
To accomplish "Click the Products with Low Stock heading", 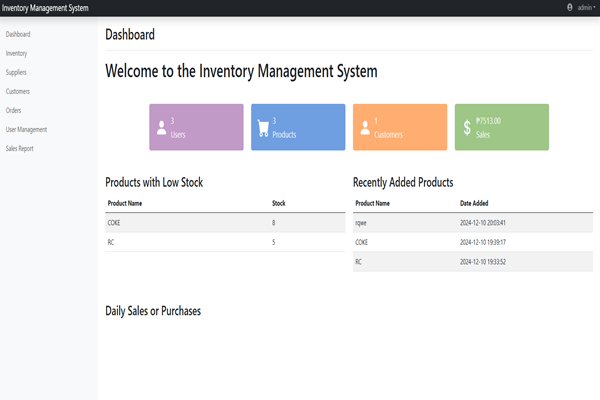I will 154,182.
